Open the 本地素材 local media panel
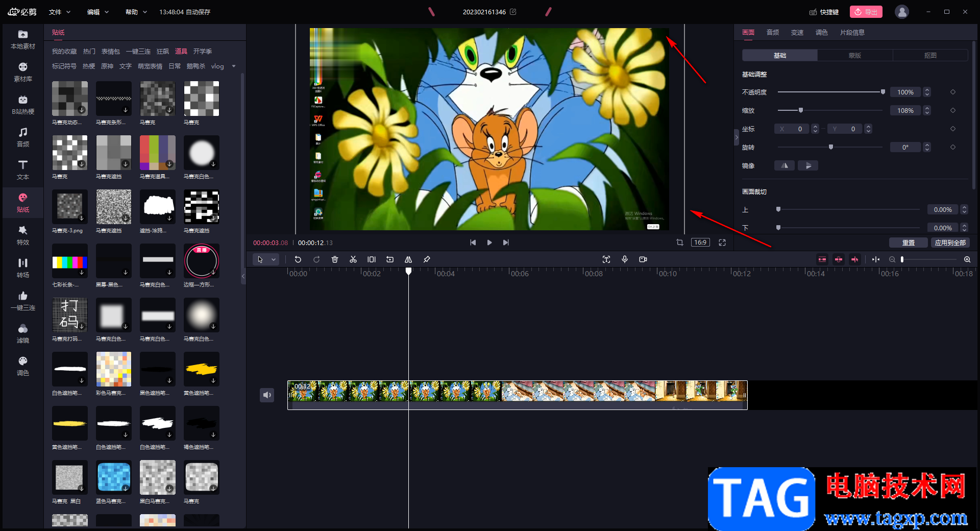 pyautogui.click(x=23, y=40)
